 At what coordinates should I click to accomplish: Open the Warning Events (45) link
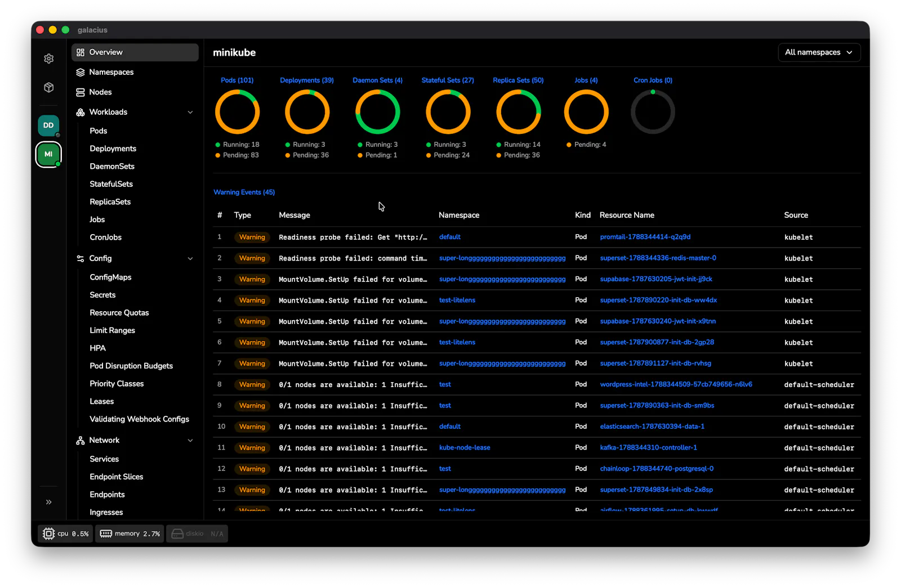[x=244, y=192]
